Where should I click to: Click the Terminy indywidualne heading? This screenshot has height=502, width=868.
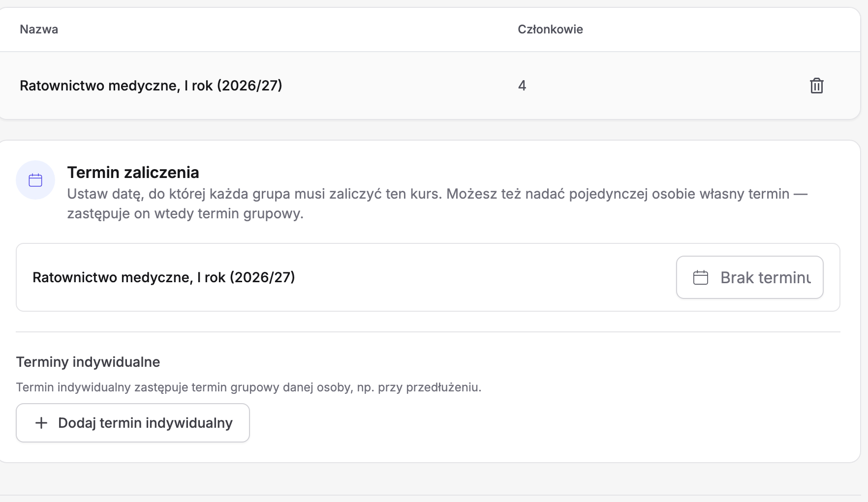tap(88, 362)
